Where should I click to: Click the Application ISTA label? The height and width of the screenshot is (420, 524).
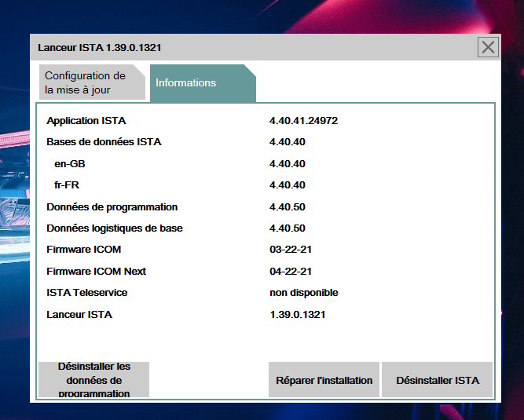point(86,121)
